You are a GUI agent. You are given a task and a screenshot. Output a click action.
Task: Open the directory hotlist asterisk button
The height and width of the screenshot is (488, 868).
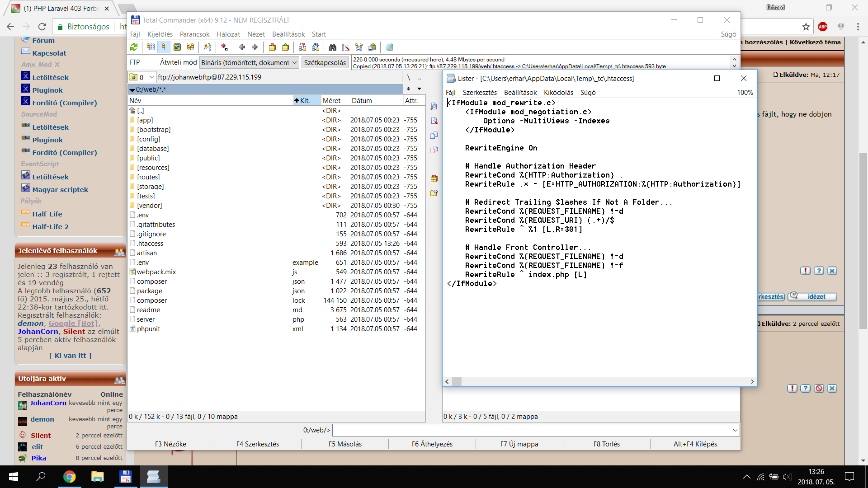[408, 89]
